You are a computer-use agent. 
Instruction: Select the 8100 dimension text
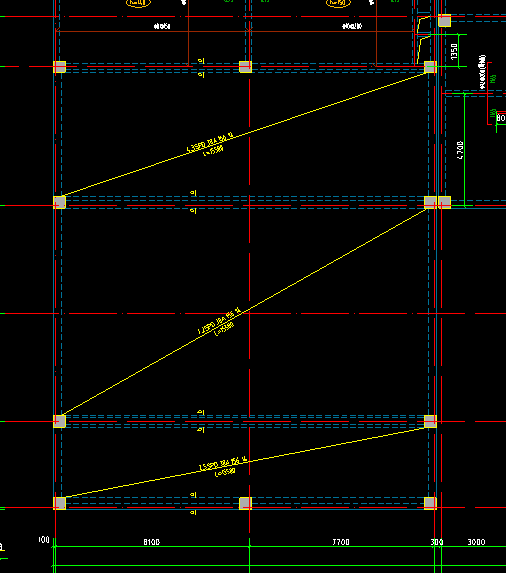point(152,542)
